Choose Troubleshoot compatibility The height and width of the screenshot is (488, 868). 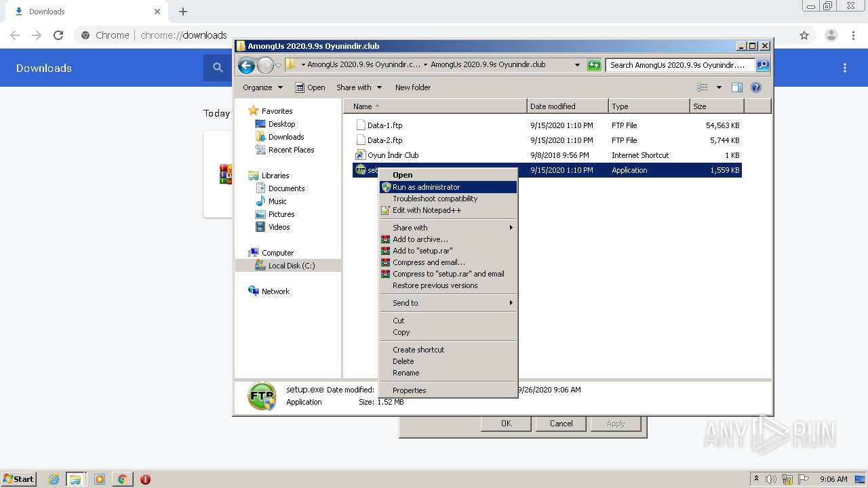448,199
